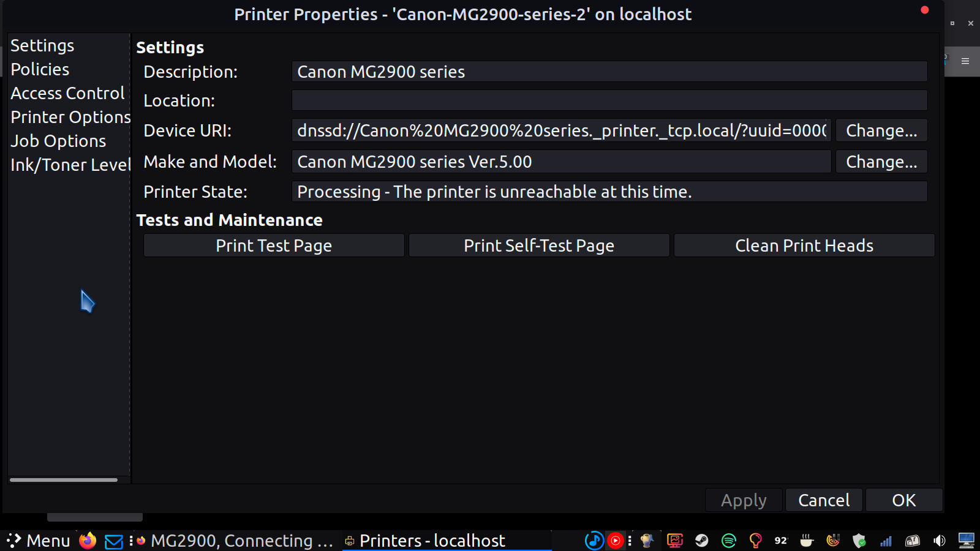Viewport: 980px width, 551px height.
Task: Click the light bulb tray icon
Action: [x=755, y=541]
